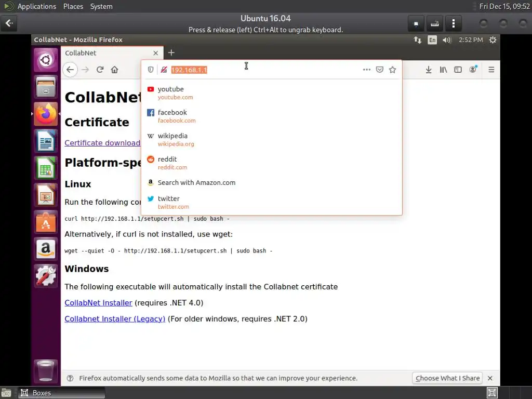The height and width of the screenshot is (399, 532).
Task: Click Firefox forward navigation arrow
Action: pyautogui.click(x=85, y=70)
